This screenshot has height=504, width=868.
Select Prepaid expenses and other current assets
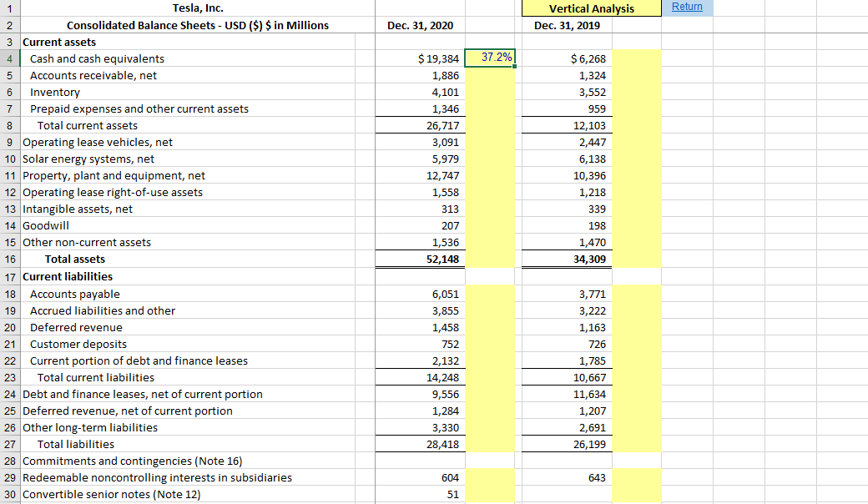(x=139, y=109)
